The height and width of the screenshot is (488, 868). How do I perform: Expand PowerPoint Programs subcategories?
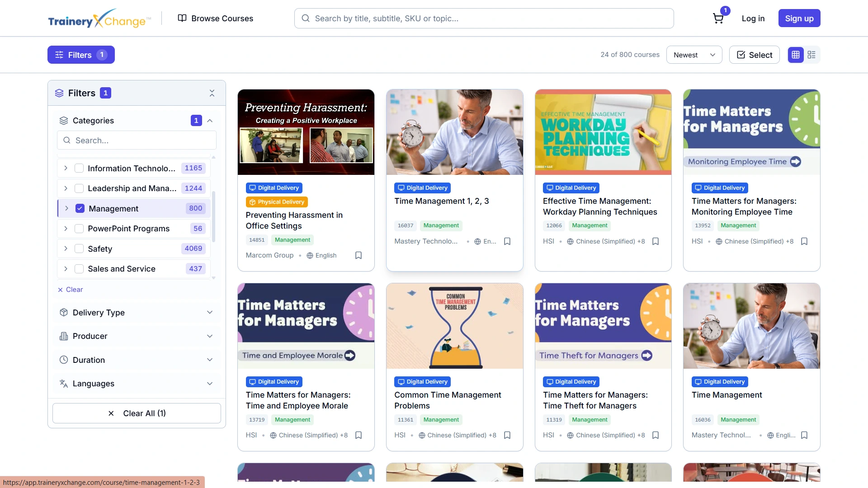pos(66,229)
